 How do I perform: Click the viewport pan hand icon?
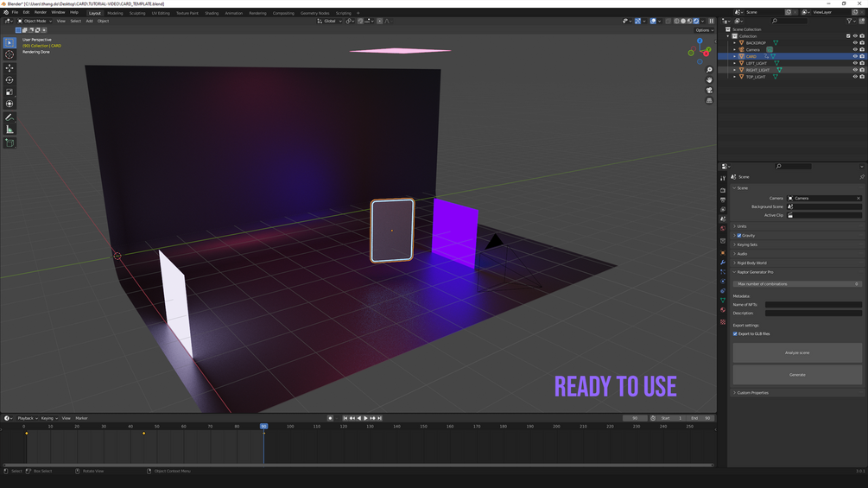coord(709,79)
